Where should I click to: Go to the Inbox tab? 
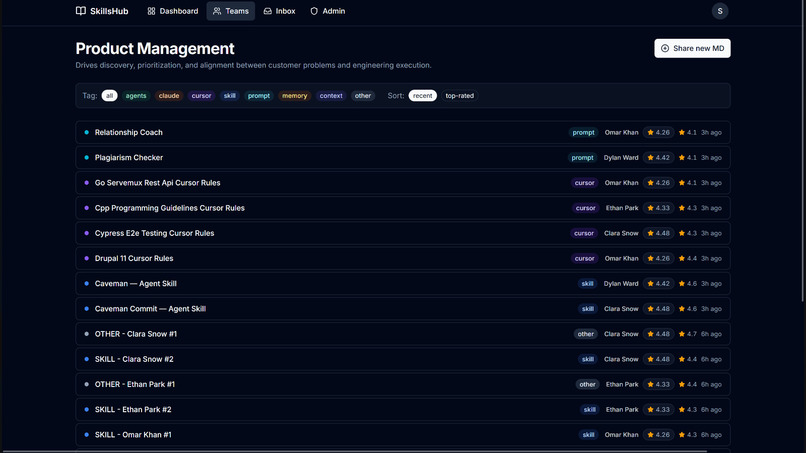(279, 11)
